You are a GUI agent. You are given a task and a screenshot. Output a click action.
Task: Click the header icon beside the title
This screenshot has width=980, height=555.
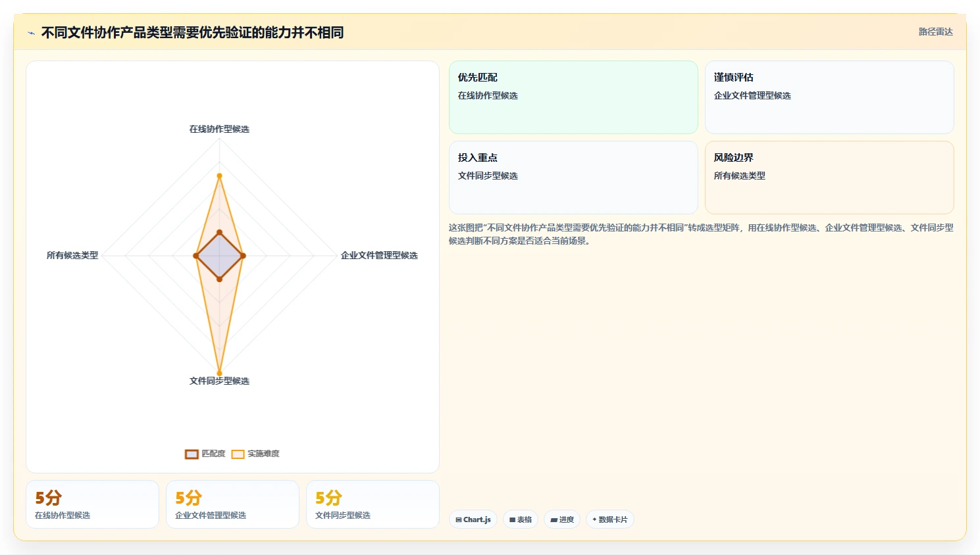pyautogui.click(x=31, y=33)
